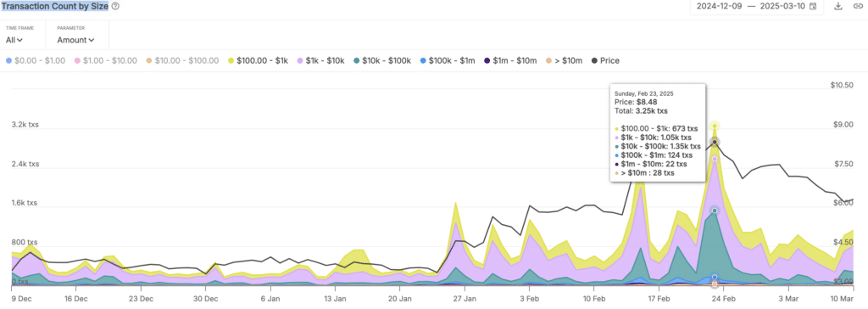
Task: Click the 3 Feb x-axis label
Action: (529, 299)
